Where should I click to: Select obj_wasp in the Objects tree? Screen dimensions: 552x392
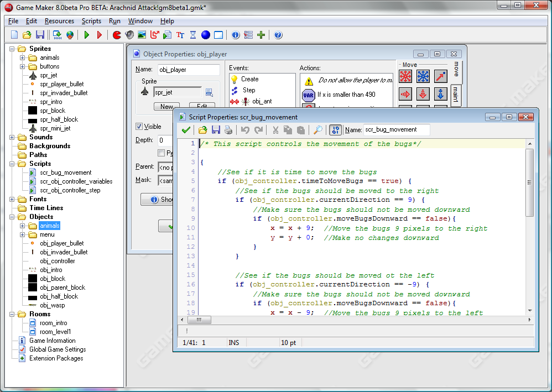point(53,305)
